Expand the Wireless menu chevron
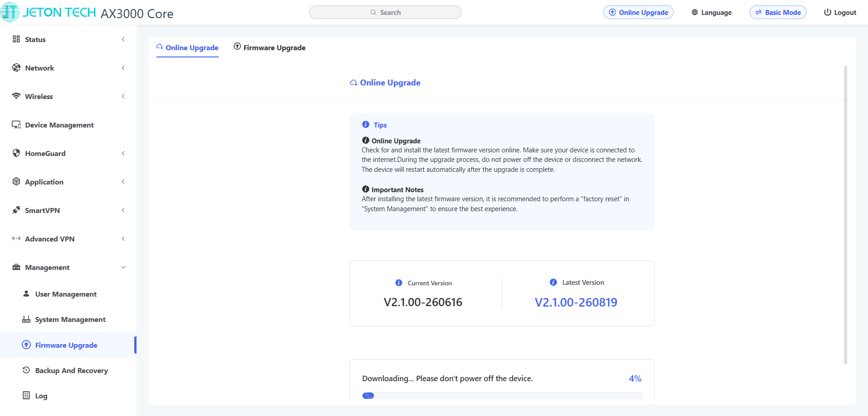The height and width of the screenshot is (416, 868). (x=123, y=96)
